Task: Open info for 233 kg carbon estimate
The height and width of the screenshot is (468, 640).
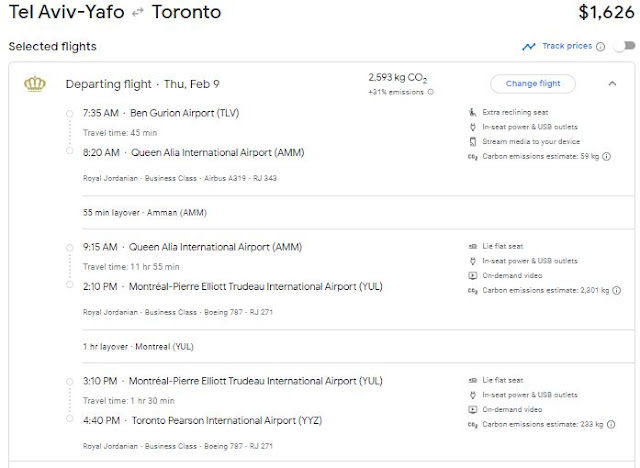Action: pyautogui.click(x=611, y=424)
